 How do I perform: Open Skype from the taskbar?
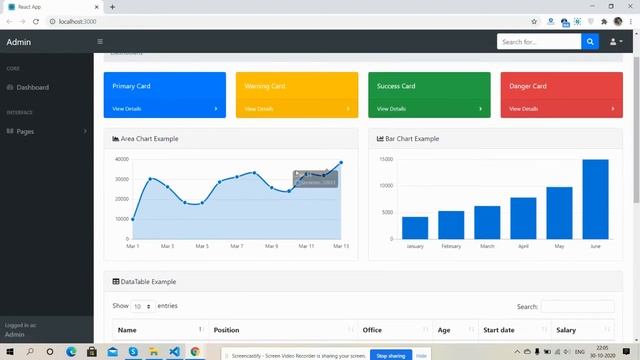133,351
